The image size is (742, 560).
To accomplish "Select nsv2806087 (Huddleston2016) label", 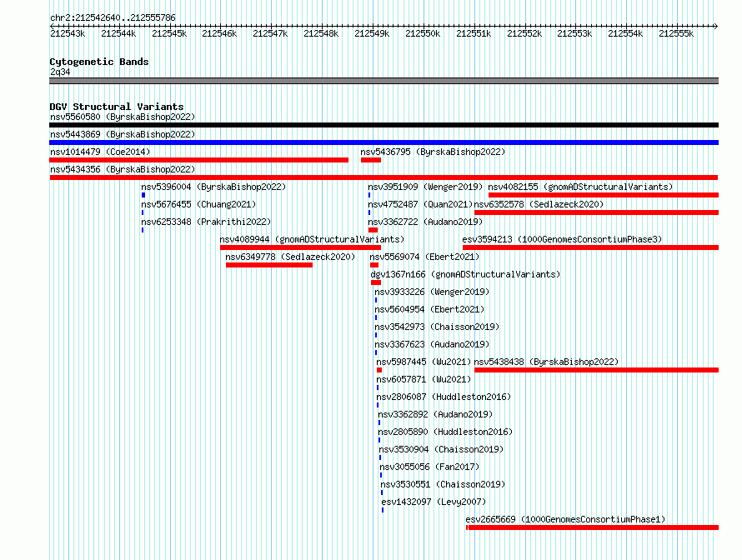I will pos(444,397).
